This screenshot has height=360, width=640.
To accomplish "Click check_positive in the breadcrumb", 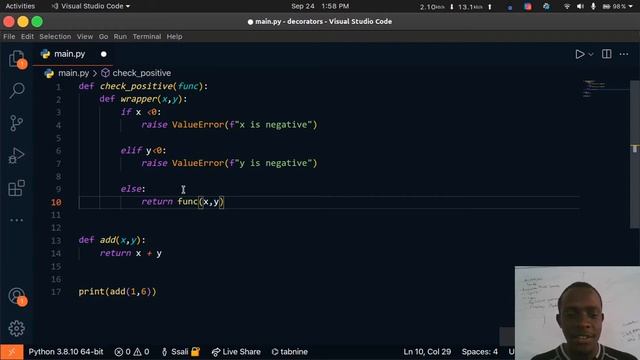I will pos(142,73).
